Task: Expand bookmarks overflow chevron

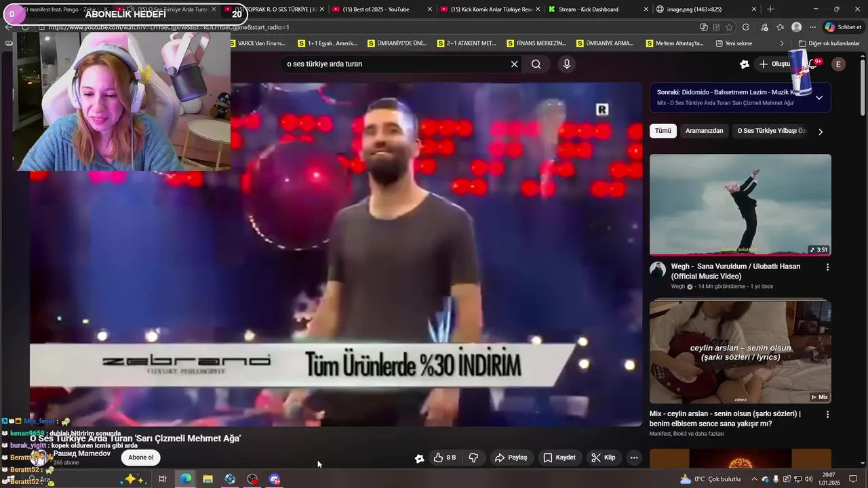Action: 782,43
